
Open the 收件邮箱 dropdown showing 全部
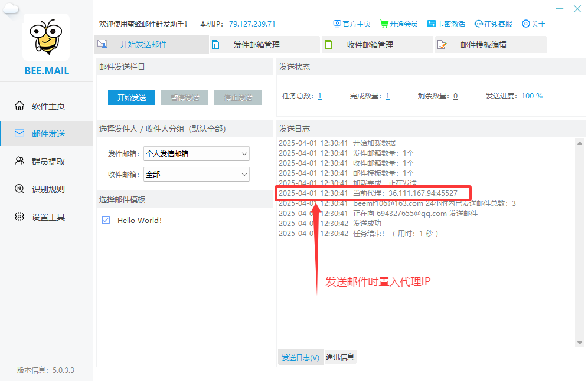pyautogui.click(x=197, y=174)
